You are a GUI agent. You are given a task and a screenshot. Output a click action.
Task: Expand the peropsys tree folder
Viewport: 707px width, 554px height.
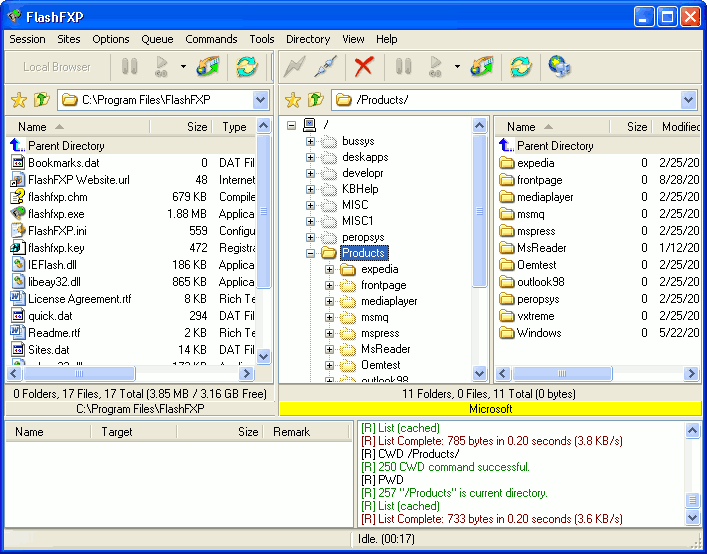[x=310, y=237]
